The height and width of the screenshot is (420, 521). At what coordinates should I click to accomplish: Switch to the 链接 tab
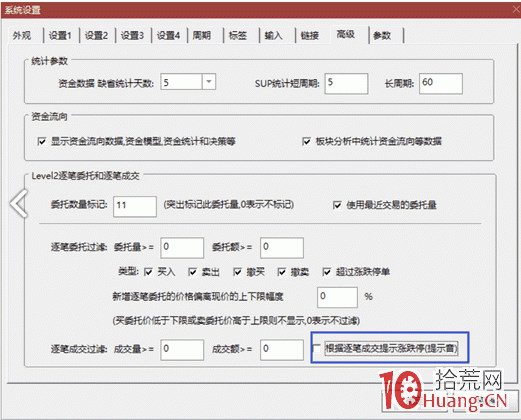tap(310, 35)
